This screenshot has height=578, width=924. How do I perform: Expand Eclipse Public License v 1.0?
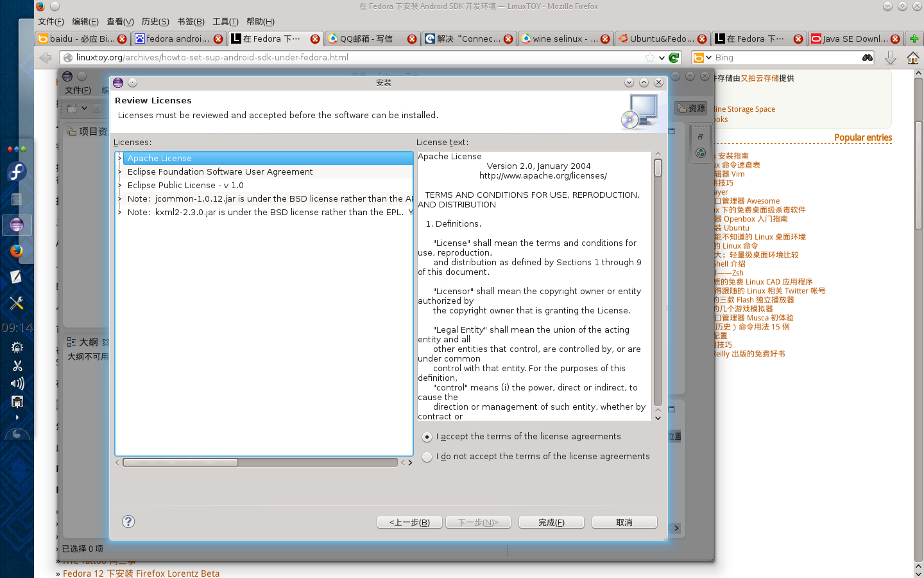pos(119,185)
